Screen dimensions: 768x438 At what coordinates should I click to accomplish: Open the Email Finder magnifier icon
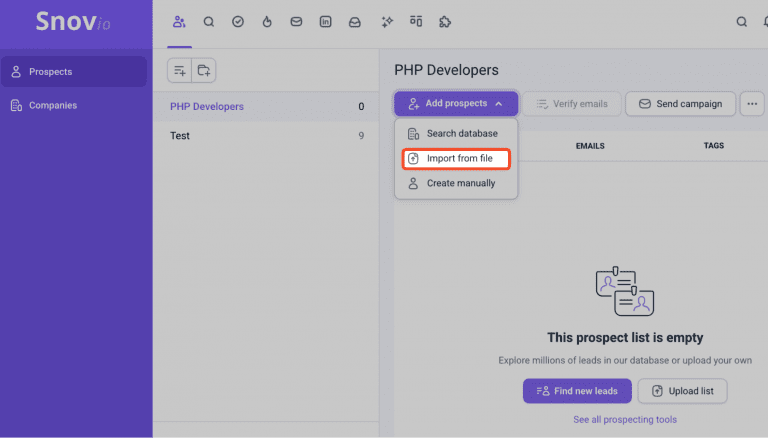[x=209, y=22]
